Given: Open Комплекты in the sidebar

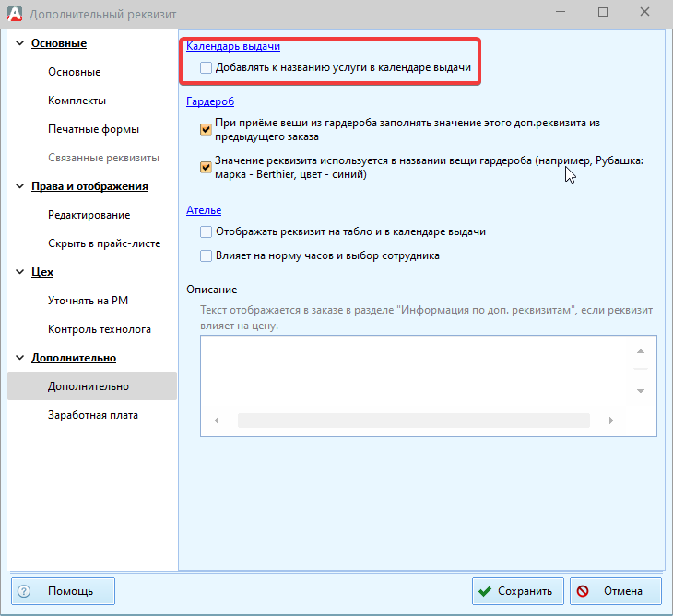Looking at the screenshot, I should point(77,101).
